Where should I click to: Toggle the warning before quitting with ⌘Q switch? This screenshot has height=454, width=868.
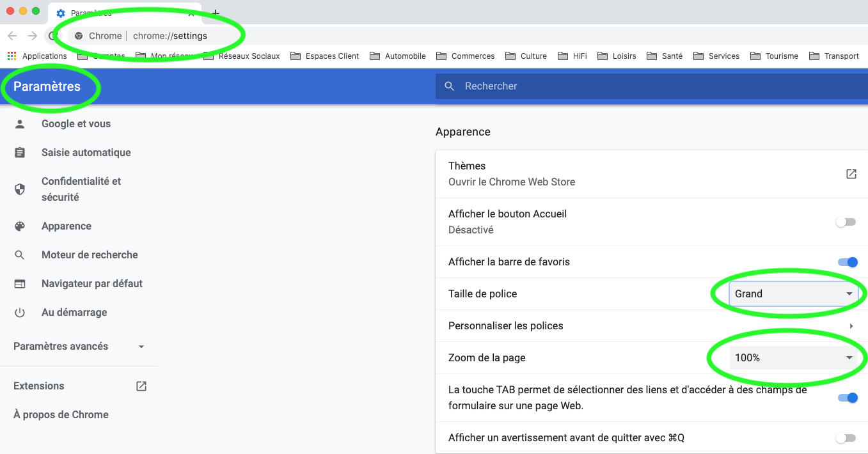846,438
